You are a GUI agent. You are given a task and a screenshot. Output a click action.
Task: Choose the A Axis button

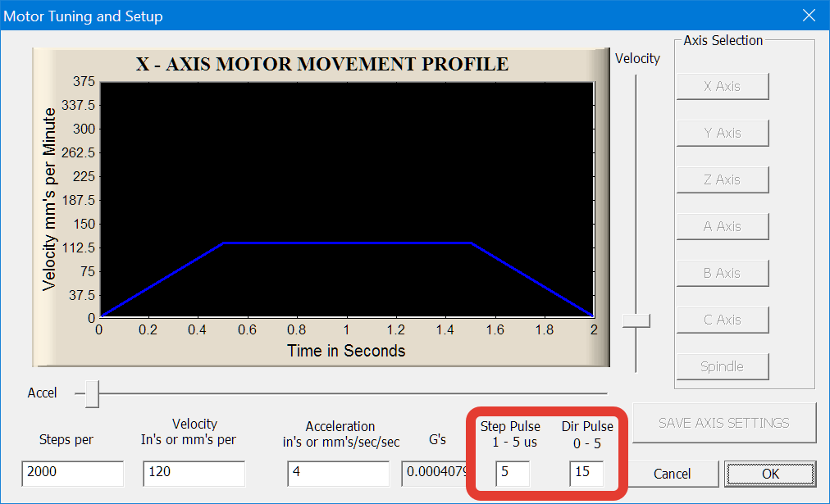coord(723,226)
